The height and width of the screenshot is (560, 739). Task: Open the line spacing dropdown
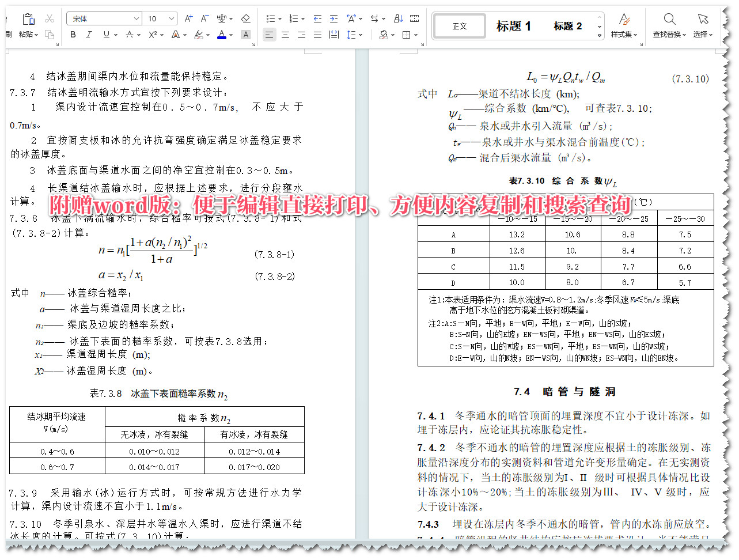tap(351, 34)
